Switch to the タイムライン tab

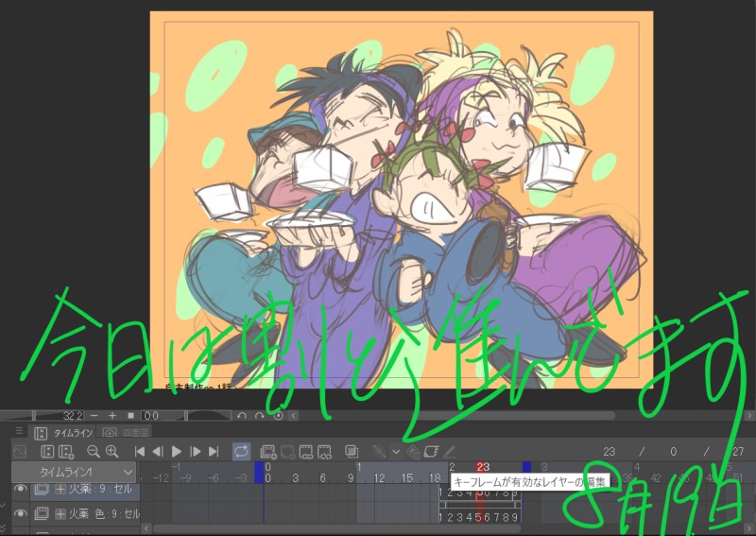tap(63, 433)
